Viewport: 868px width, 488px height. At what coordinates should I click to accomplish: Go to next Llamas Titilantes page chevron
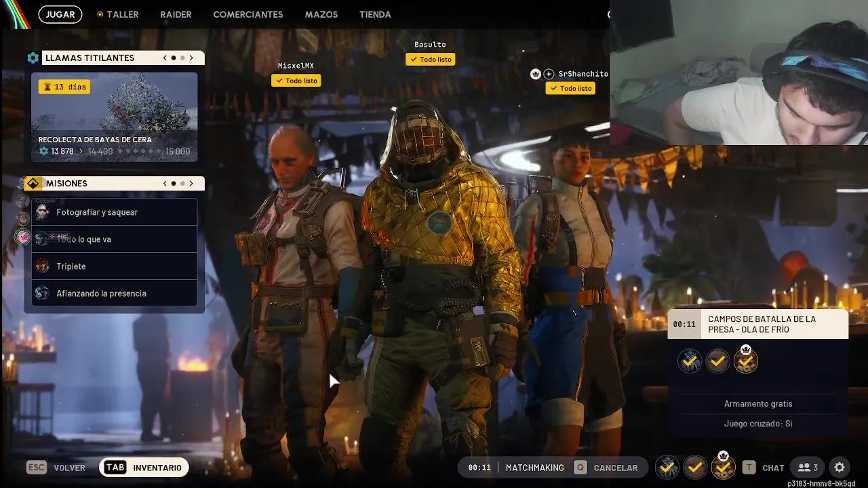191,58
